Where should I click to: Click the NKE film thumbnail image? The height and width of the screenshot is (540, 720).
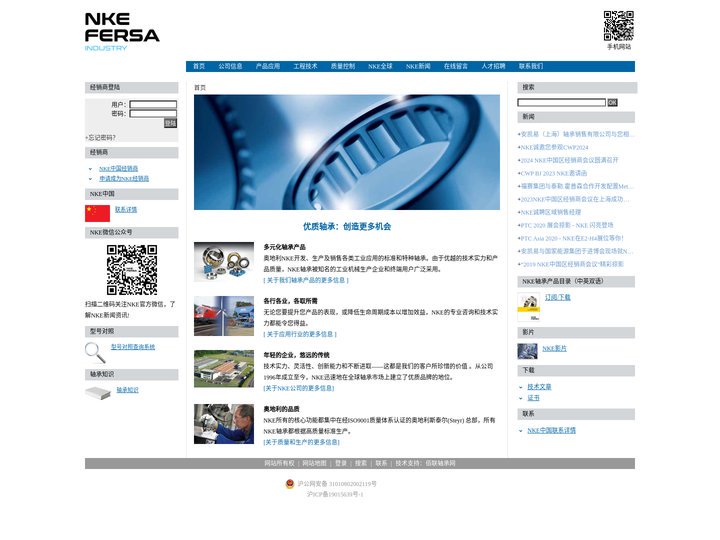[527, 351]
